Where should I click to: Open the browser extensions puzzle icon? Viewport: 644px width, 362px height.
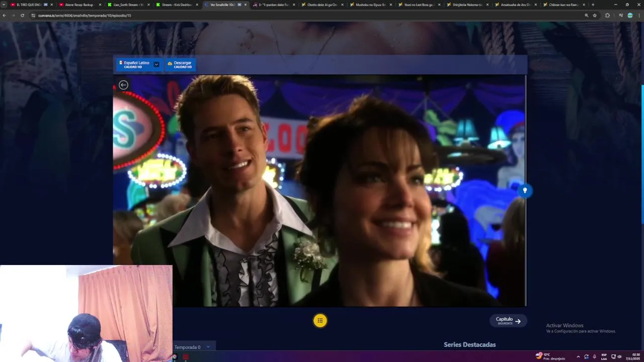pos(607,16)
